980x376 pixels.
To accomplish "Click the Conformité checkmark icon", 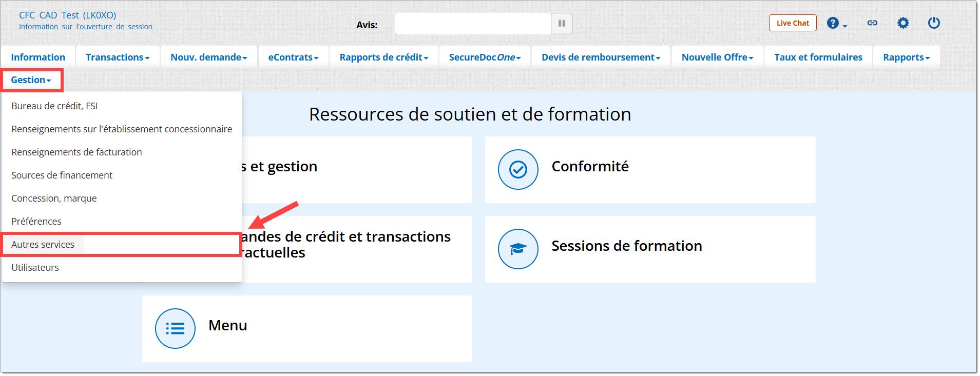I will coord(517,170).
